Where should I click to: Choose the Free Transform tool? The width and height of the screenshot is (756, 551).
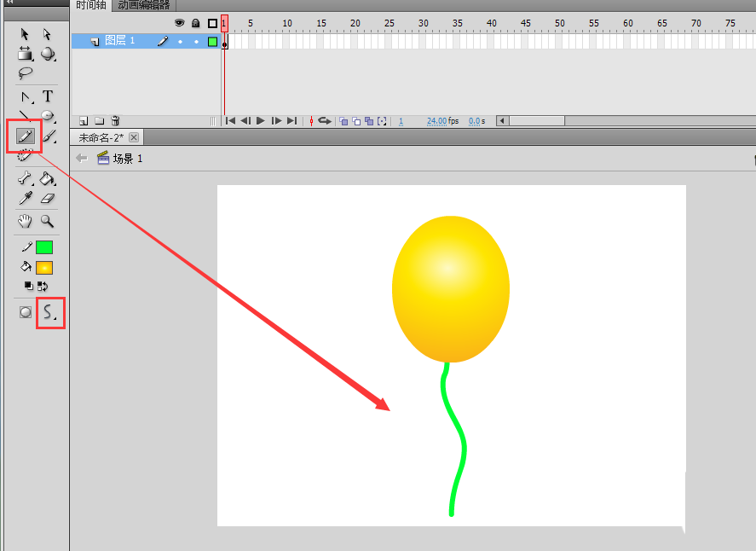25,54
